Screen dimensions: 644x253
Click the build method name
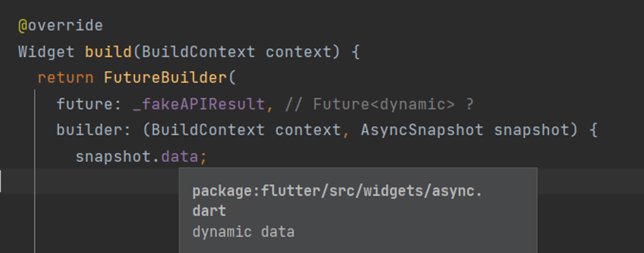click(x=109, y=52)
